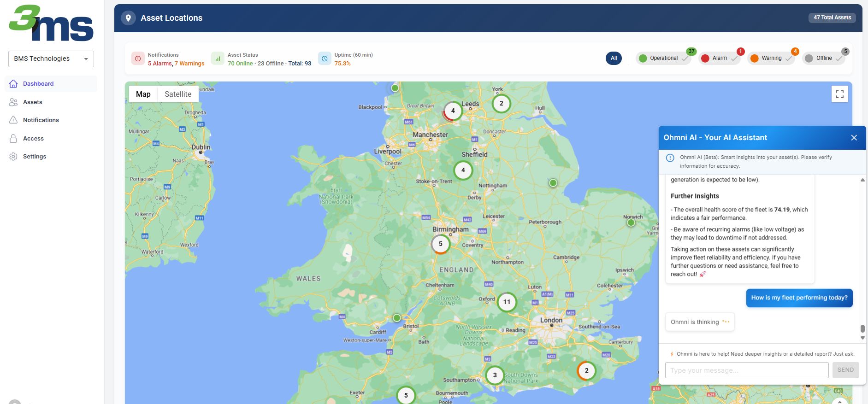Screen dimensions: 868x404
Task: Click the Further Insights heading
Action: tap(695, 196)
